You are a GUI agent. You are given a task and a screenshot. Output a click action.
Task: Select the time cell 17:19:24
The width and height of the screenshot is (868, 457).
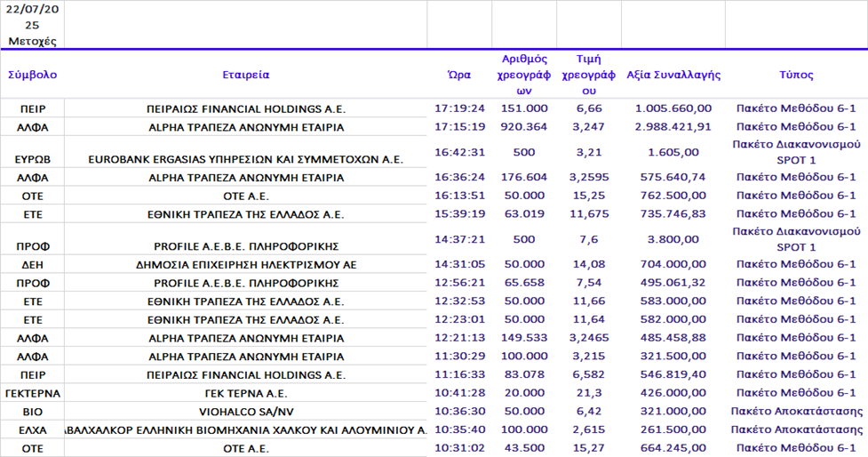[x=459, y=108]
